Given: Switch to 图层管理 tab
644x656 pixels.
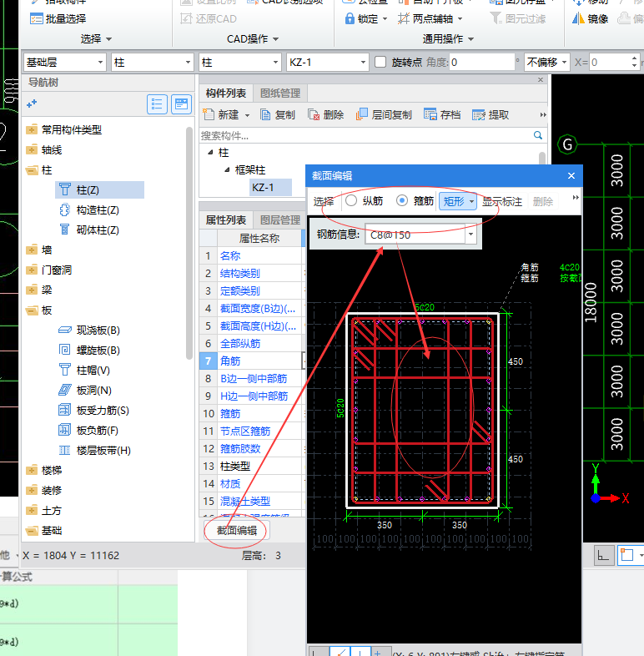Looking at the screenshot, I should 280,220.
